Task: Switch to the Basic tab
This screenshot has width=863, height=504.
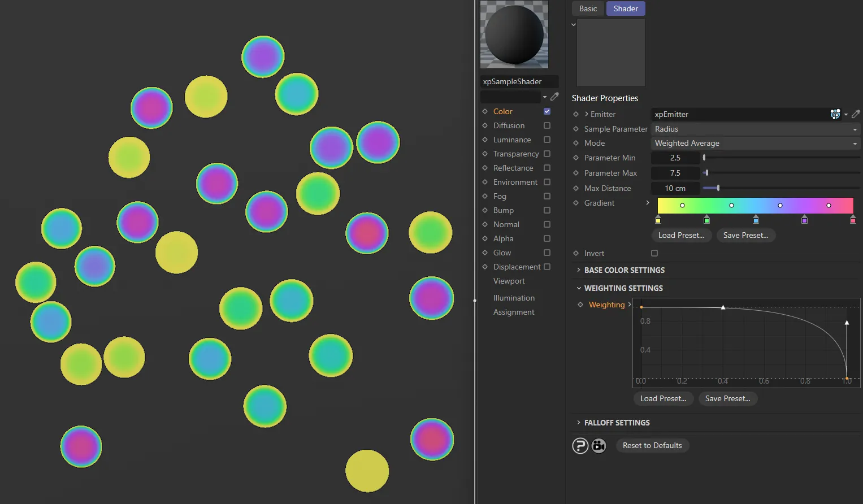Action: point(587,8)
